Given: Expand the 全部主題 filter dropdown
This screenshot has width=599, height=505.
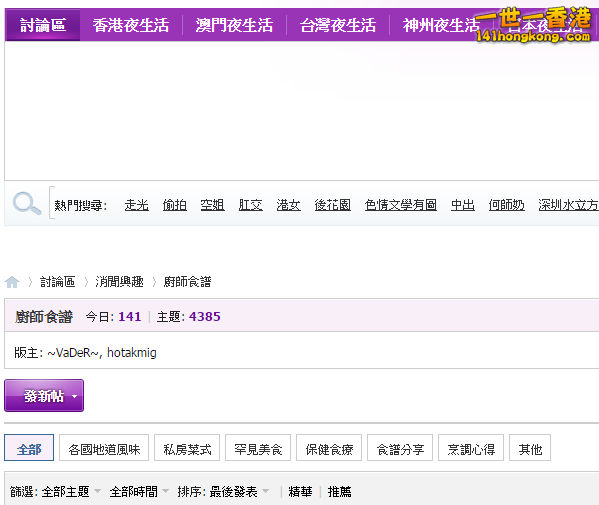Looking at the screenshot, I should pos(71,492).
